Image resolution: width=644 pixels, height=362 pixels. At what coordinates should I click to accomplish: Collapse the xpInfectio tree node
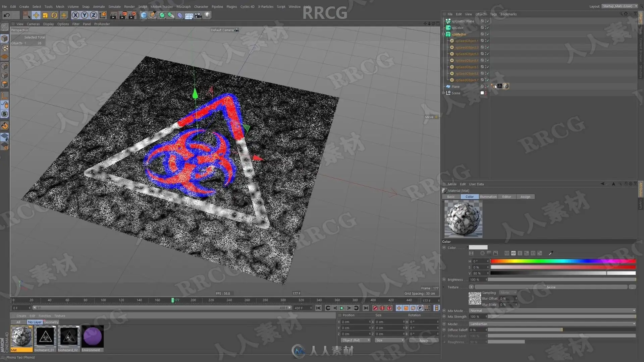tap(443, 34)
